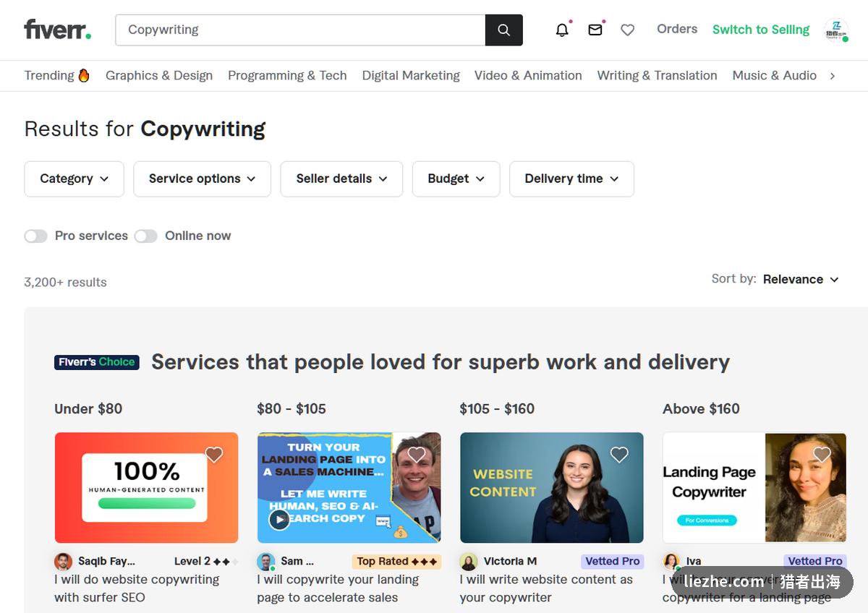Open the messages envelope icon
868x613 pixels.
point(595,30)
